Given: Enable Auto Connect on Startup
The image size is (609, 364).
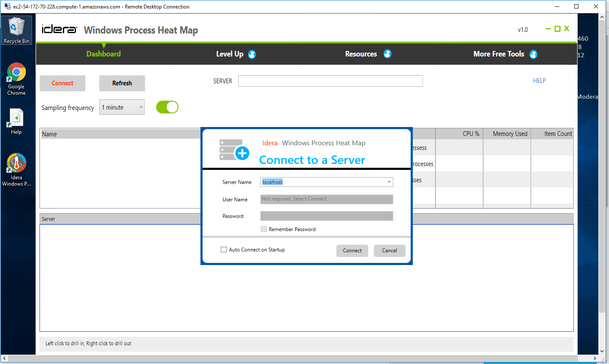Looking at the screenshot, I should 224,249.
